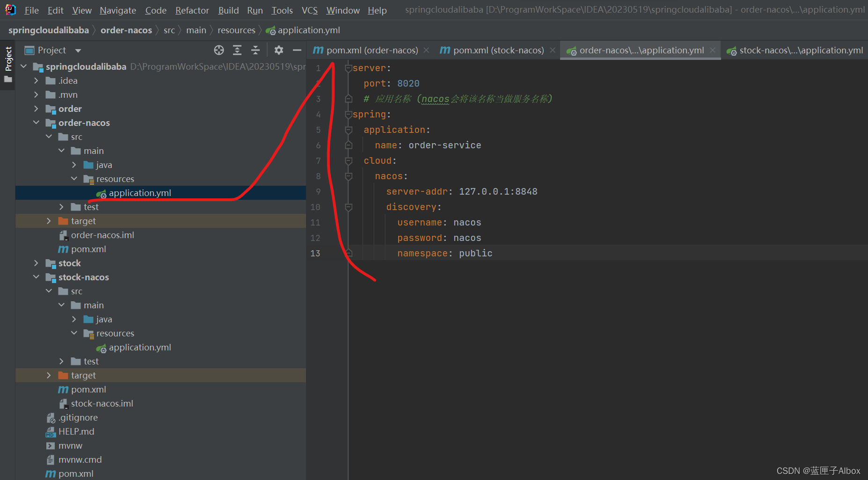Click the Collapse All icon in Project panel

point(255,50)
